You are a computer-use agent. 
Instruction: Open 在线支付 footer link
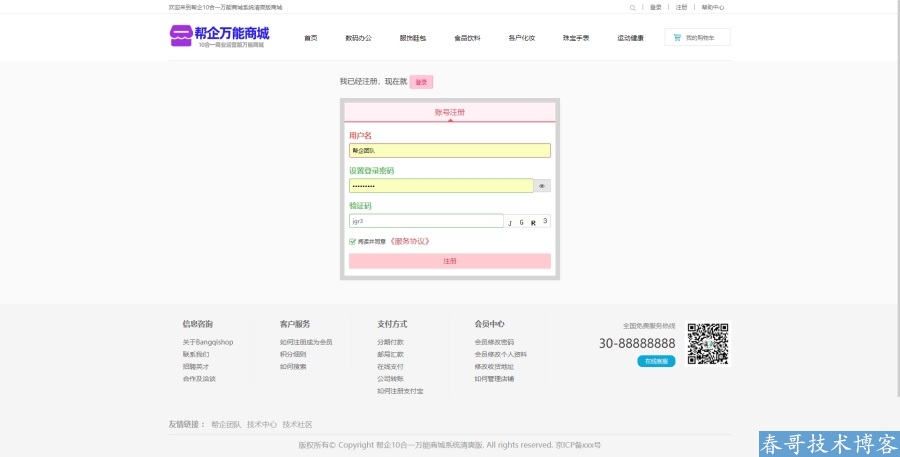pos(390,366)
